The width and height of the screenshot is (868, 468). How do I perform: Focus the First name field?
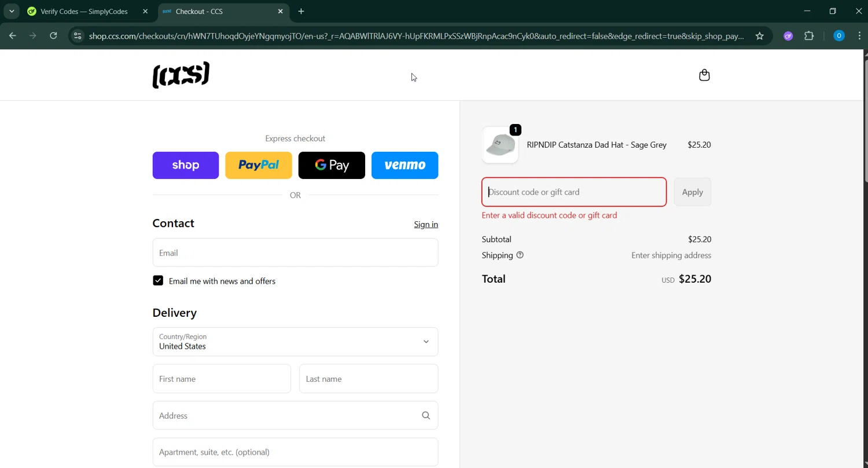point(222,379)
